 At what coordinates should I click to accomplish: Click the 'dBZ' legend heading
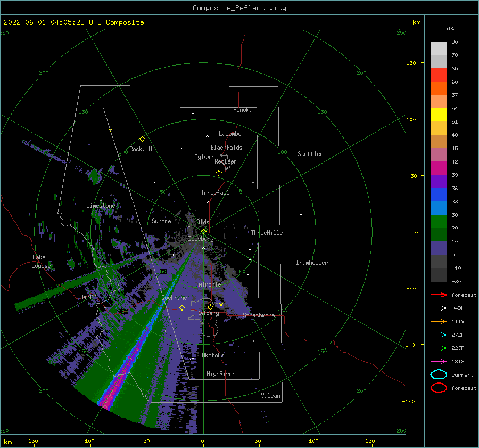pos(451,28)
